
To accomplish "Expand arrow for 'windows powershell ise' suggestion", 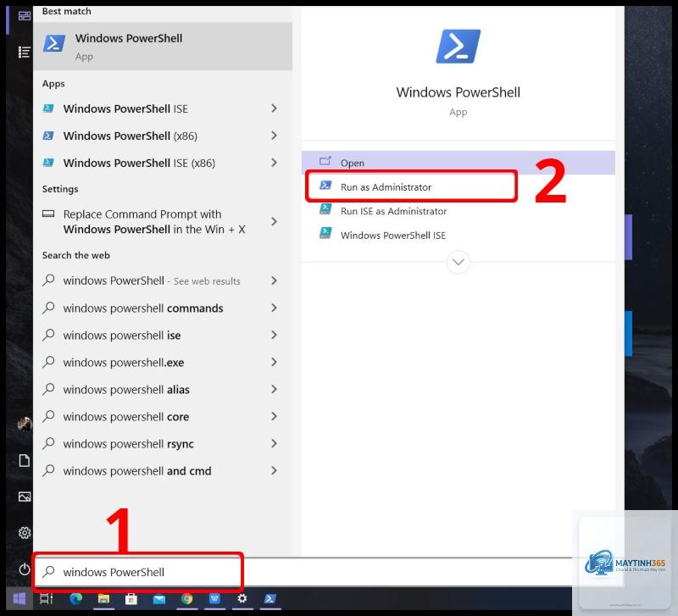I will [x=274, y=335].
